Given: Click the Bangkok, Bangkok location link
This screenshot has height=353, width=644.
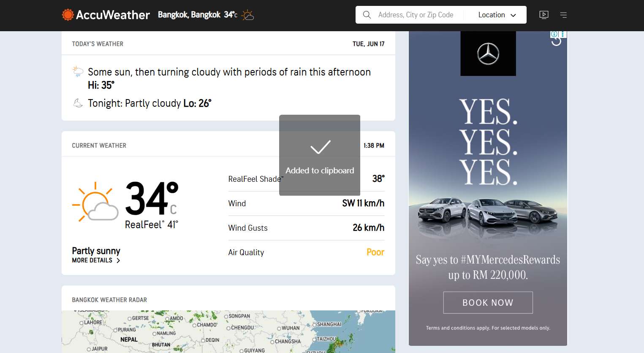Looking at the screenshot, I should (189, 15).
